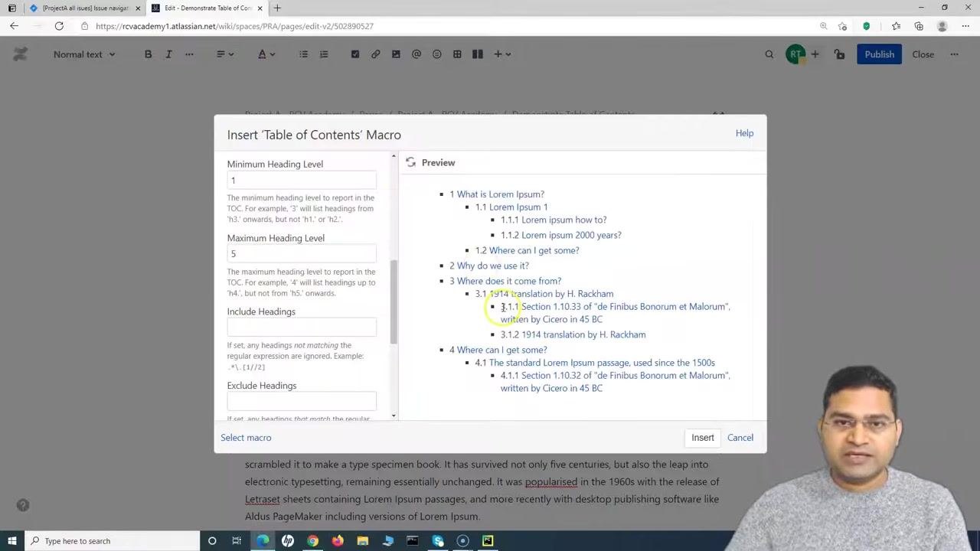Open the insert plus dropdown
Screen dimensions: 980x551
502,54
